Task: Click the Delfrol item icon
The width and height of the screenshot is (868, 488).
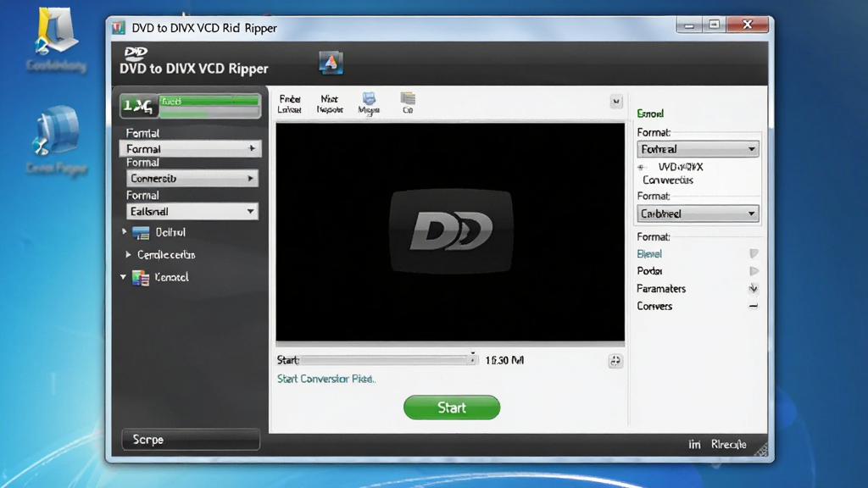Action: (x=142, y=233)
